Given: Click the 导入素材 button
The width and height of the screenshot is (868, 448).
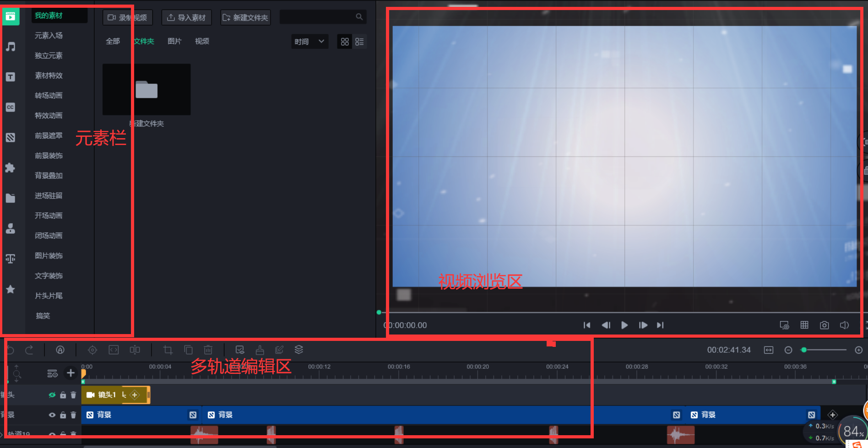Looking at the screenshot, I should 186,17.
